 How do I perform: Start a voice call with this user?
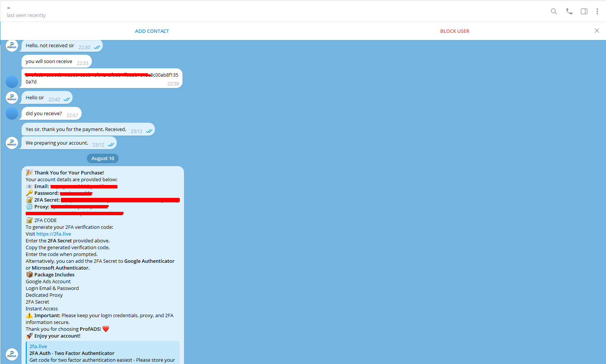(x=569, y=11)
